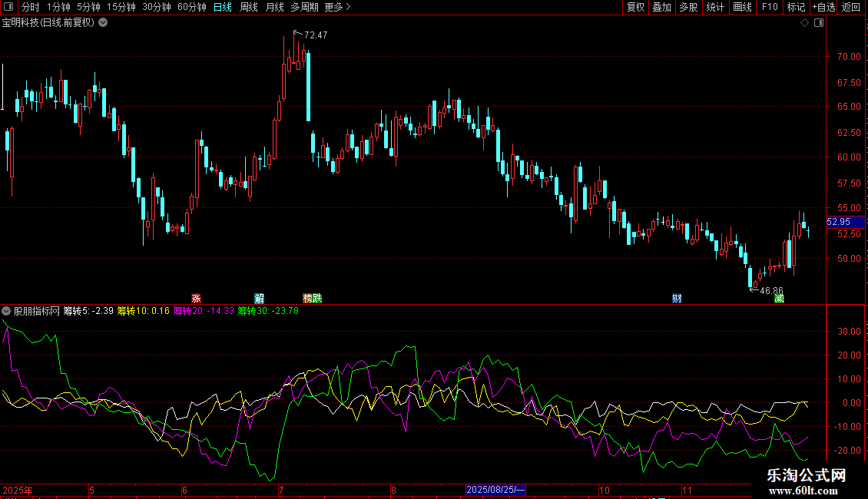
Task: Click month 10 on the time axis
Action: pos(605,490)
